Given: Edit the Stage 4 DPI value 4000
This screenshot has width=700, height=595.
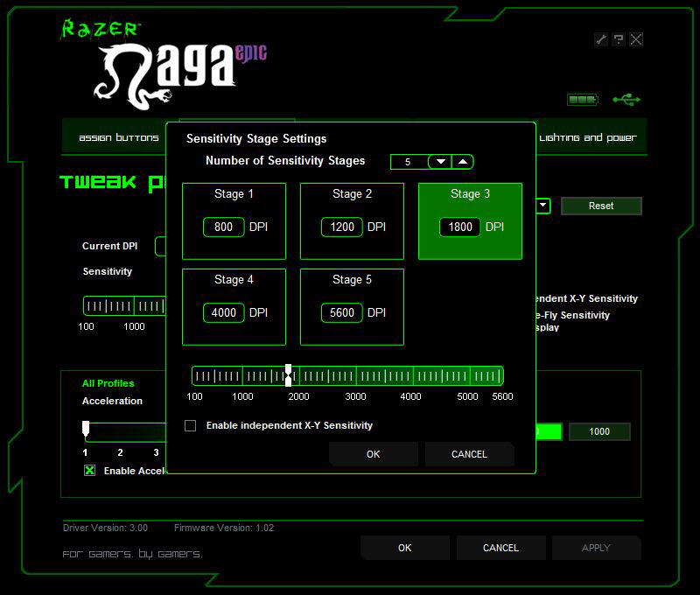Looking at the screenshot, I should coord(224,312).
